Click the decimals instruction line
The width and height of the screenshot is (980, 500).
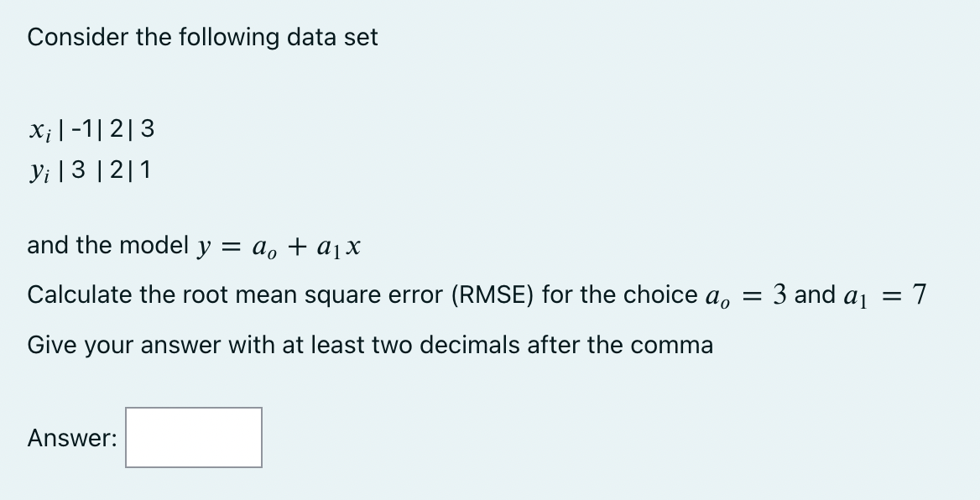tap(369, 344)
